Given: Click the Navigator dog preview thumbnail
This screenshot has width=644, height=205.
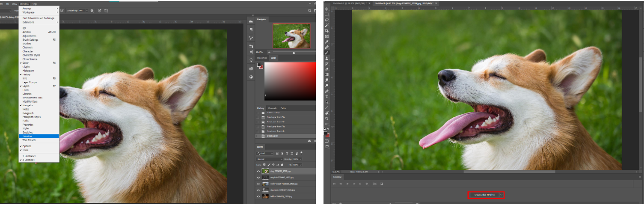Looking at the screenshot, I should tap(291, 36).
